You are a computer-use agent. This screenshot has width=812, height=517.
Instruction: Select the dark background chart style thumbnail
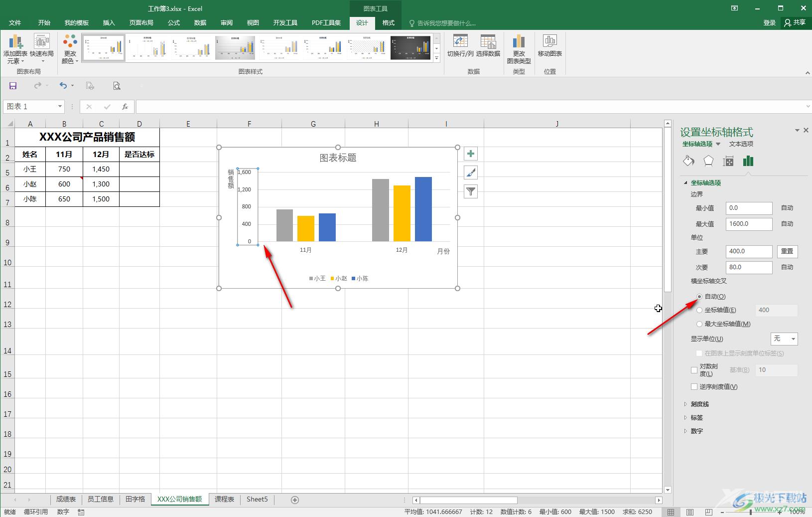410,47
